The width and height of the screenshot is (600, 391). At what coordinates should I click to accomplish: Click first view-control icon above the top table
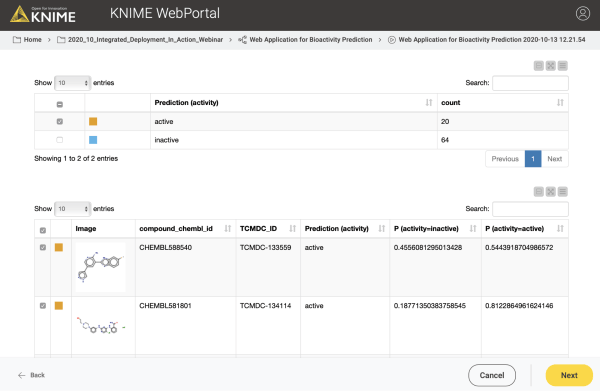tap(538, 66)
